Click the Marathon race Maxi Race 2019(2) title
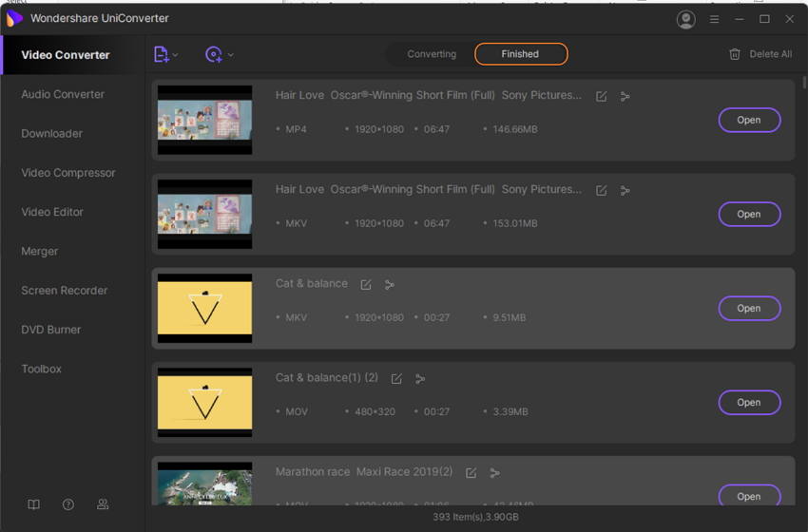The image size is (808, 532). [364, 472]
